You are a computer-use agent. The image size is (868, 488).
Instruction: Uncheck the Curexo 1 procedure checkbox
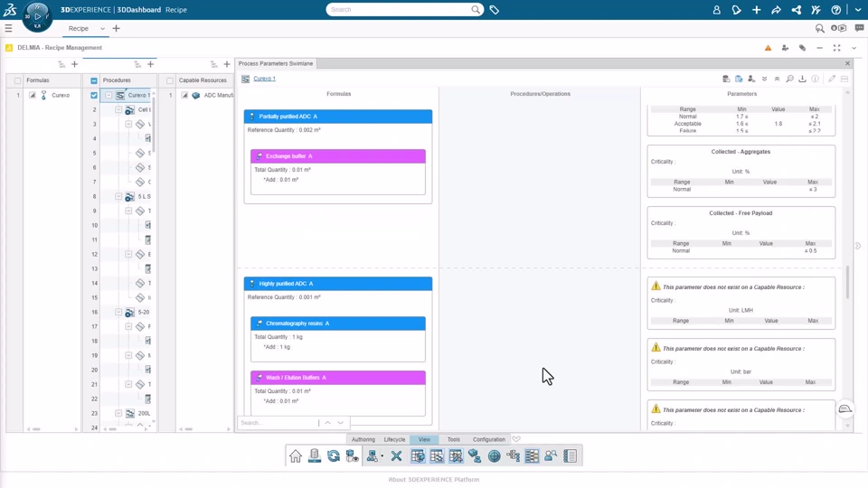point(94,95)
